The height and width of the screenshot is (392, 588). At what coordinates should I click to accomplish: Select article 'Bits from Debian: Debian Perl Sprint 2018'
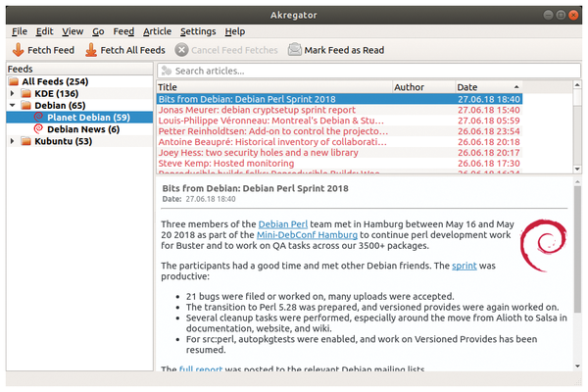(x=339, y=99)
